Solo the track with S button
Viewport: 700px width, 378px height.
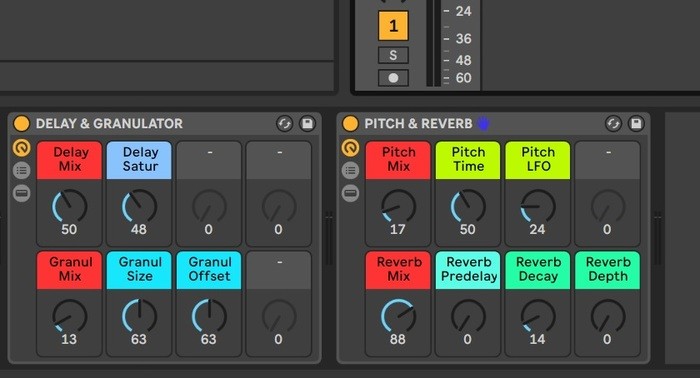pos(393,55)
